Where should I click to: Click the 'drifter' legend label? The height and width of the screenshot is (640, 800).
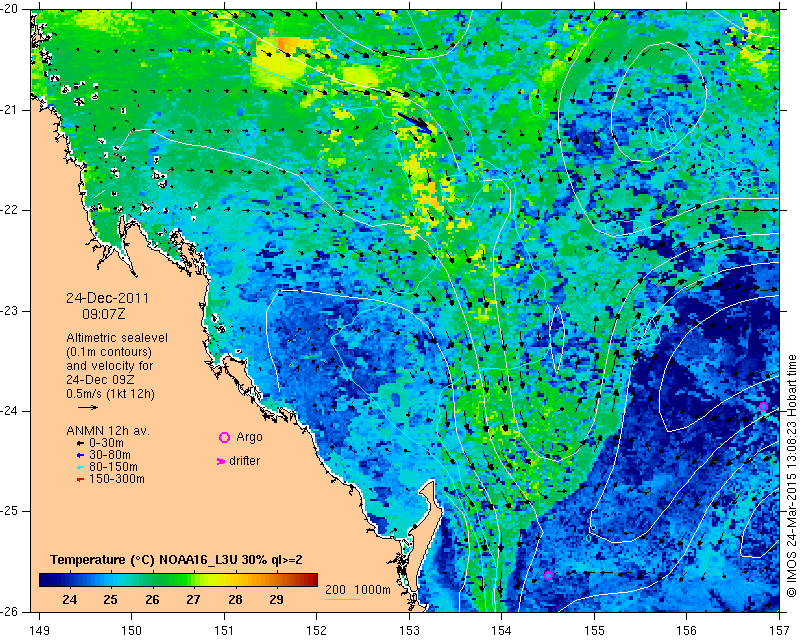click(244, 461)
